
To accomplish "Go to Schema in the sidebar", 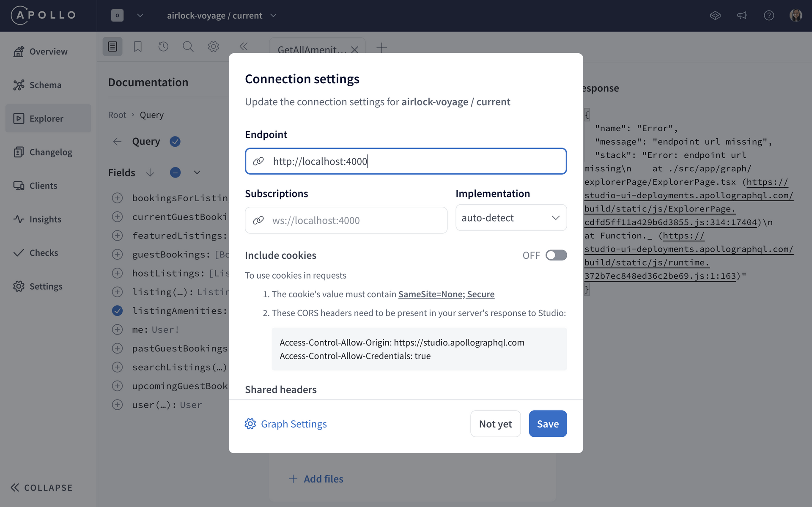I will coord(45,85).
